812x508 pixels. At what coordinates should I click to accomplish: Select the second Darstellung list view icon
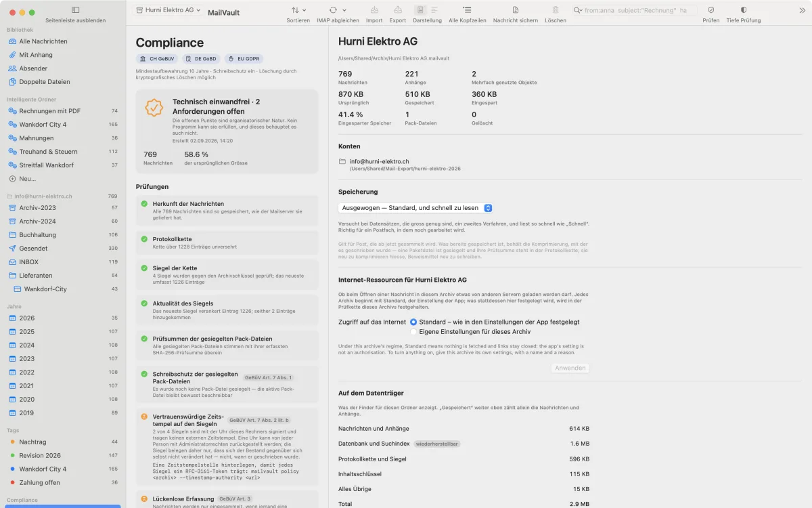434,10
